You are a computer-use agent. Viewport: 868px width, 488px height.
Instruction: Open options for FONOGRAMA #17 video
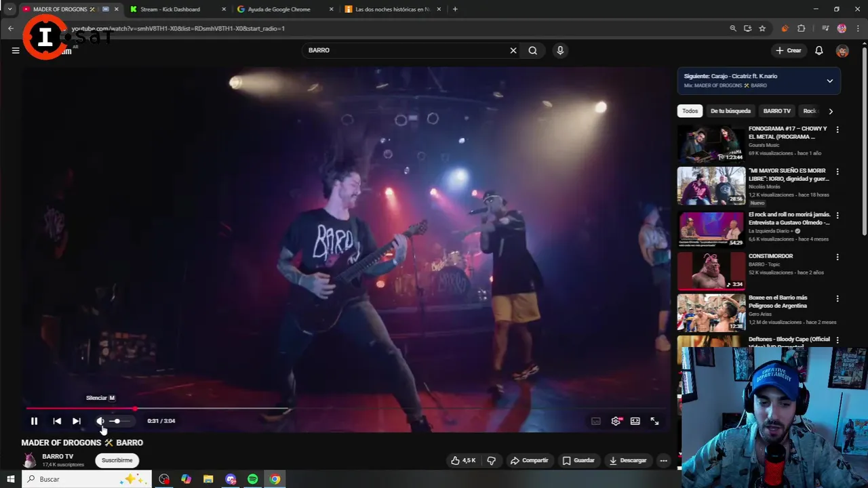pos(837,129)
